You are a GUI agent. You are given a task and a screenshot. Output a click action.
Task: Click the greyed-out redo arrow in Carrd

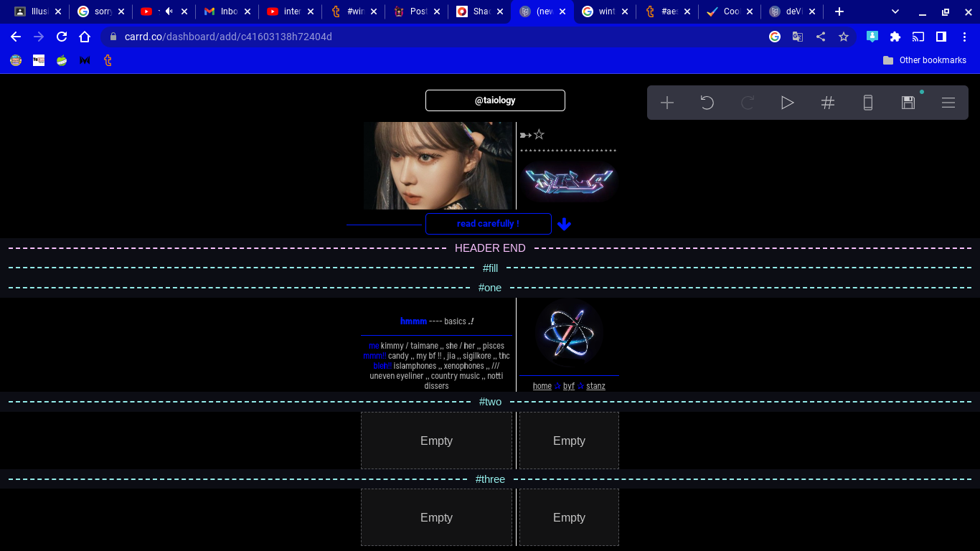click(748, 103)
